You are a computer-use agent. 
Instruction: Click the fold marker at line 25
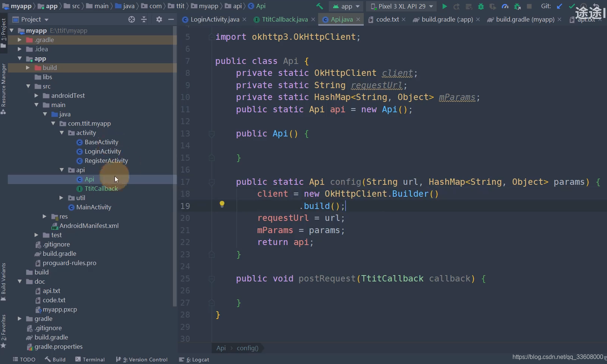[x=212, y=279]
